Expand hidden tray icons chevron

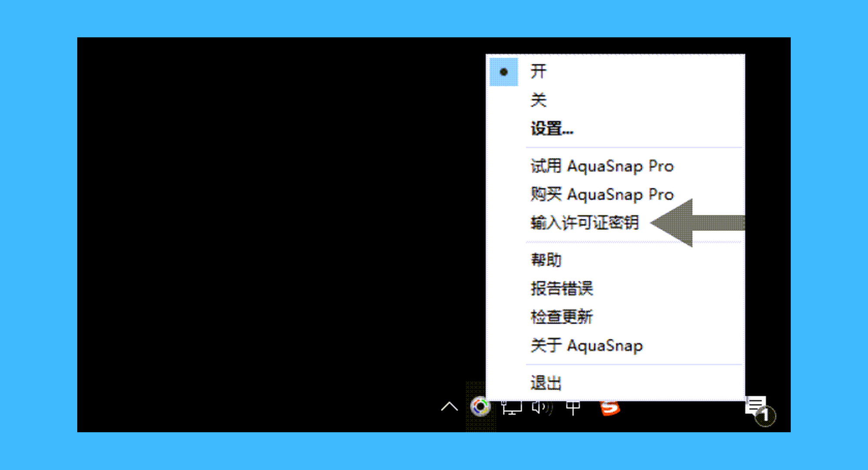449,407
